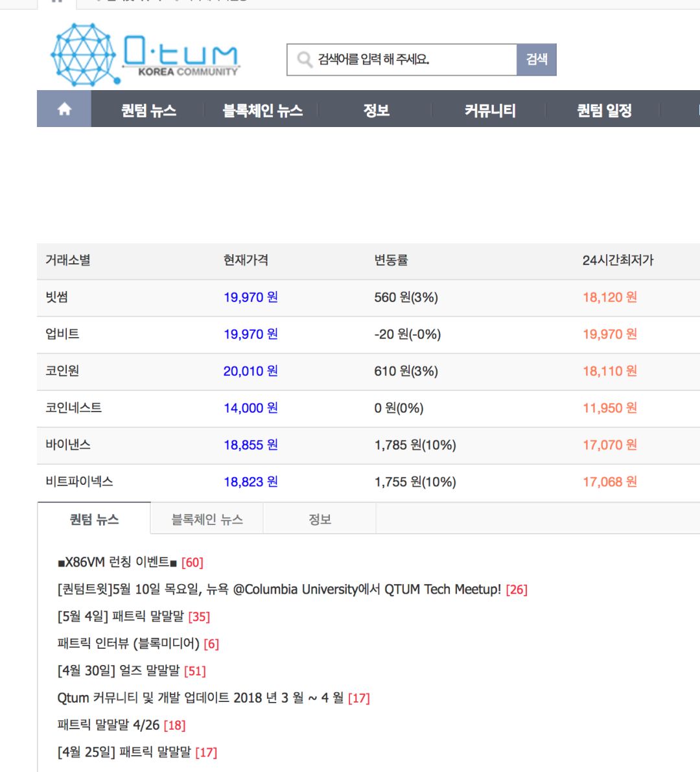The width and height of the screenshot is (700, 772).
Task: Open the Columbia University QTUM Tech Meetup post
Action: point(279,589)
